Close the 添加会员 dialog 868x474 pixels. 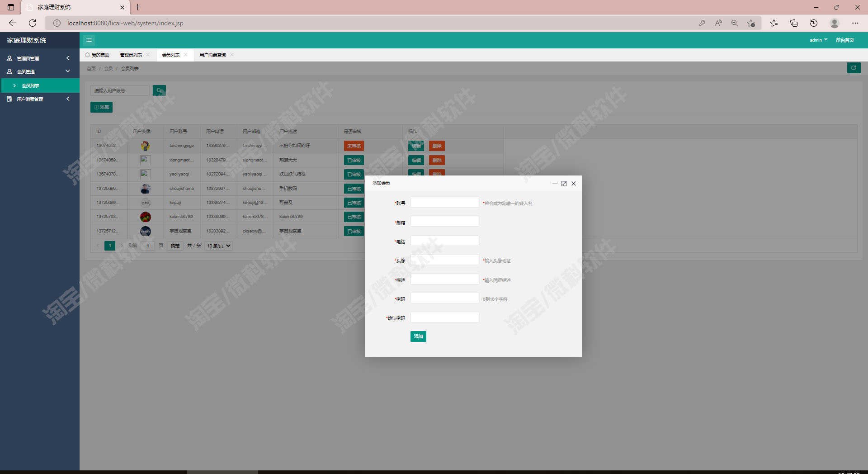[x=574, y=184]
